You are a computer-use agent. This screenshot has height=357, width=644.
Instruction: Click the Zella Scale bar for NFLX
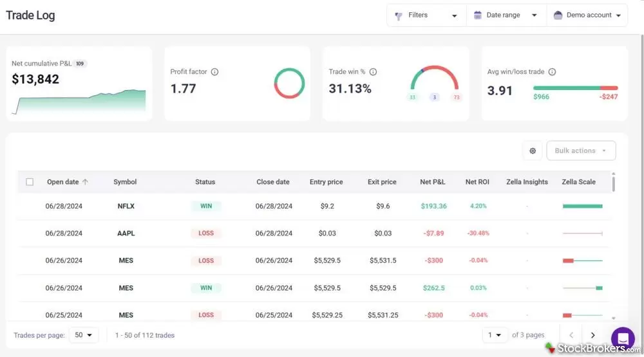click(582, 206)
